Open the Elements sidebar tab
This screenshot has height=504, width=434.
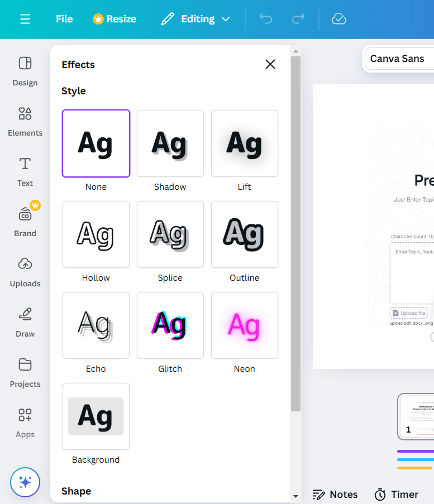[25, 122]
